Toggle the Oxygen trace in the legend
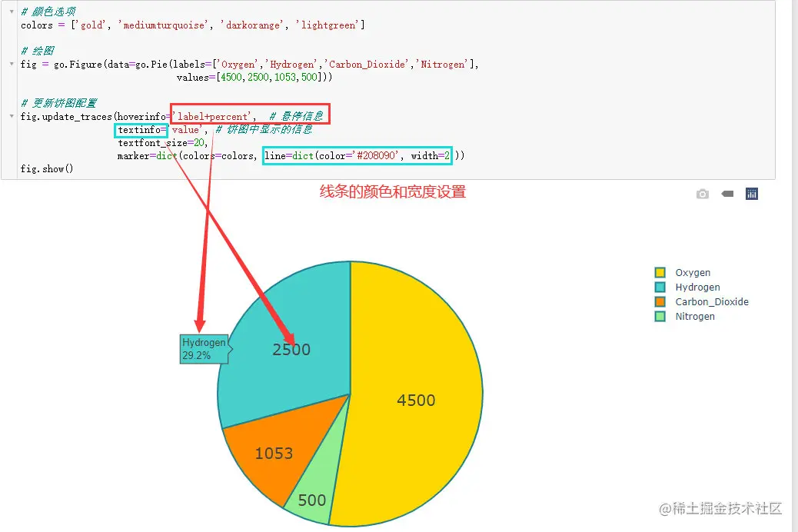Screen dimensions: 798x532 [683, 272]
